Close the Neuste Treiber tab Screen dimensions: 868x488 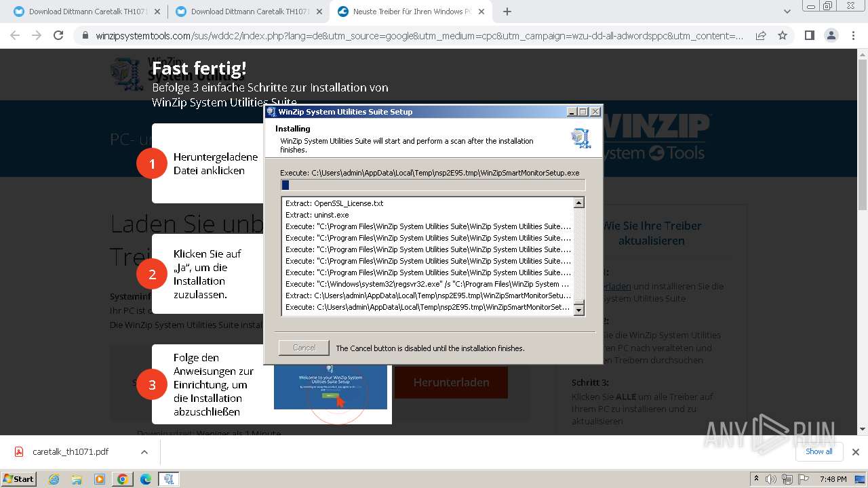[x=481, y=12]
